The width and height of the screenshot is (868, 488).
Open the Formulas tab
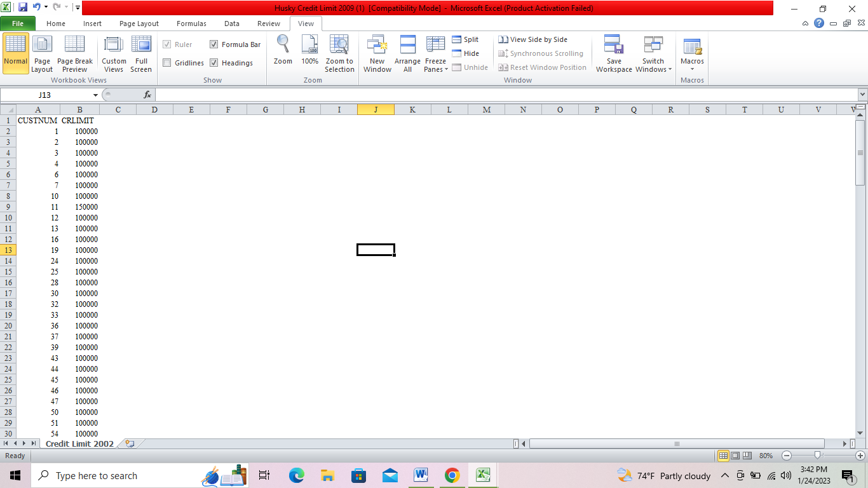191,24
